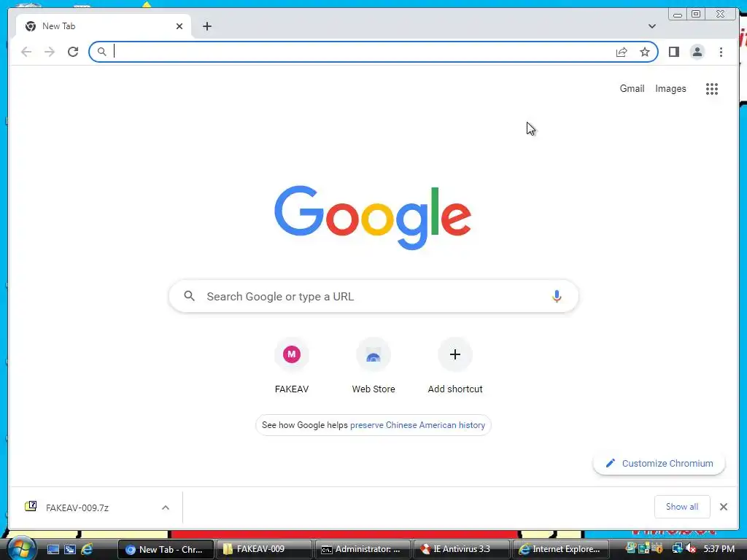Open the Google apps grid
Viewport: 747px width, 560px height.
712,88
